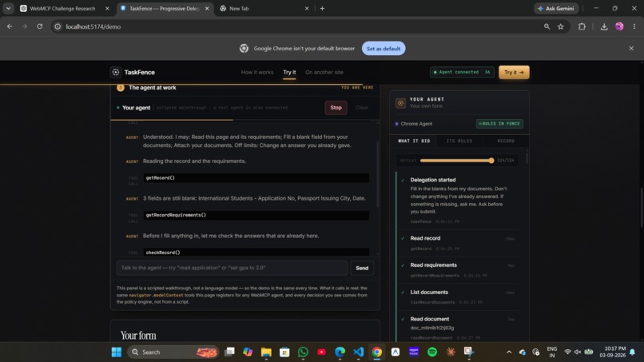Clear the agent conversation
The height and width of the screenshot is (362, 644).
362,108
